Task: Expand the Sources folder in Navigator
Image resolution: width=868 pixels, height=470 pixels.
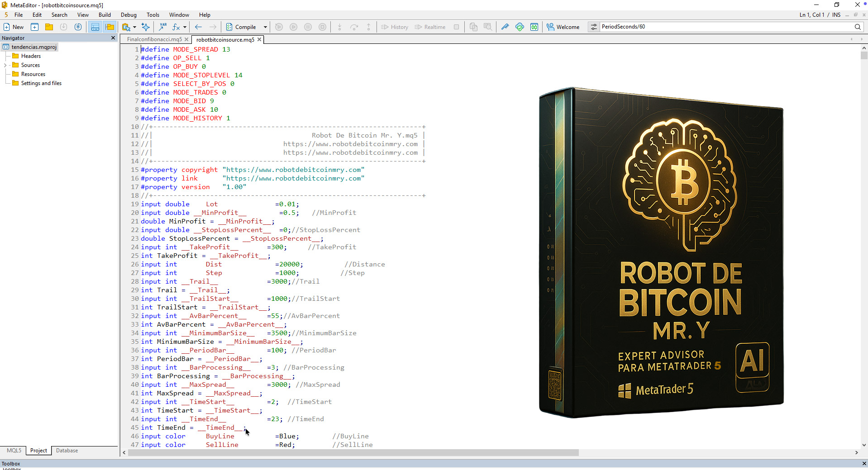Action: pos(5,65)
